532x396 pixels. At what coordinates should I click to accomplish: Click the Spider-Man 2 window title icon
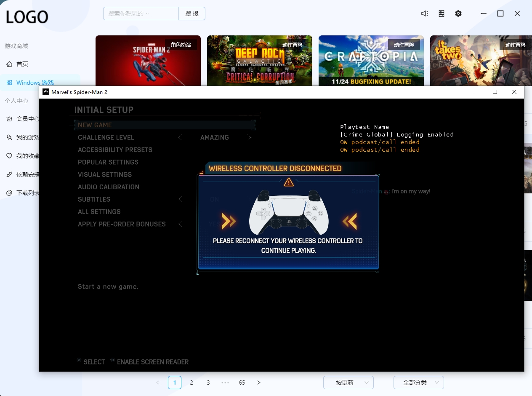tap(46, 92)
